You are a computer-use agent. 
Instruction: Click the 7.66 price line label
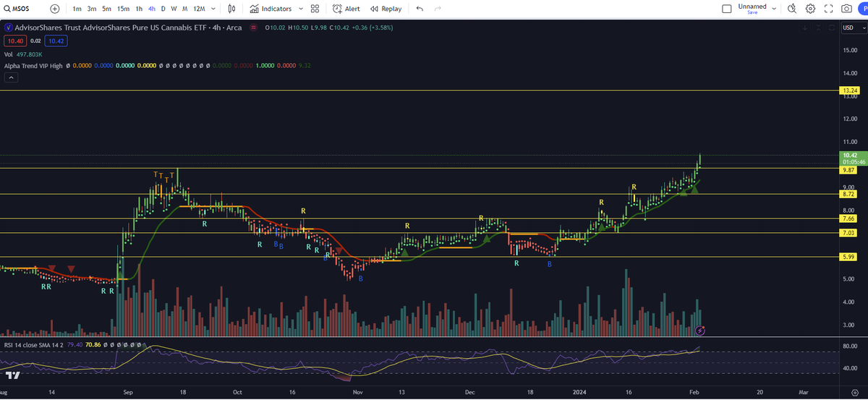click(x=849, y=218)
